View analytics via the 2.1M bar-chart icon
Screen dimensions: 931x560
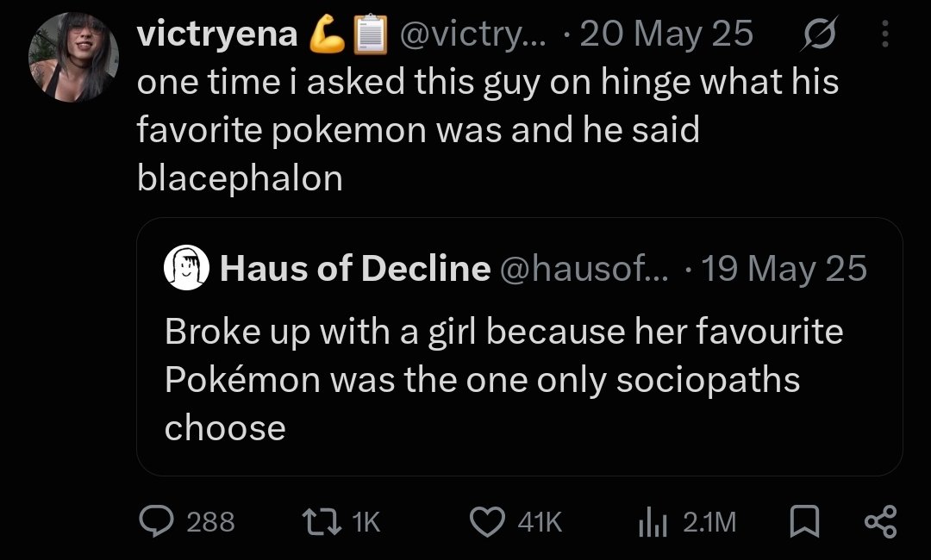coord(653,522)
